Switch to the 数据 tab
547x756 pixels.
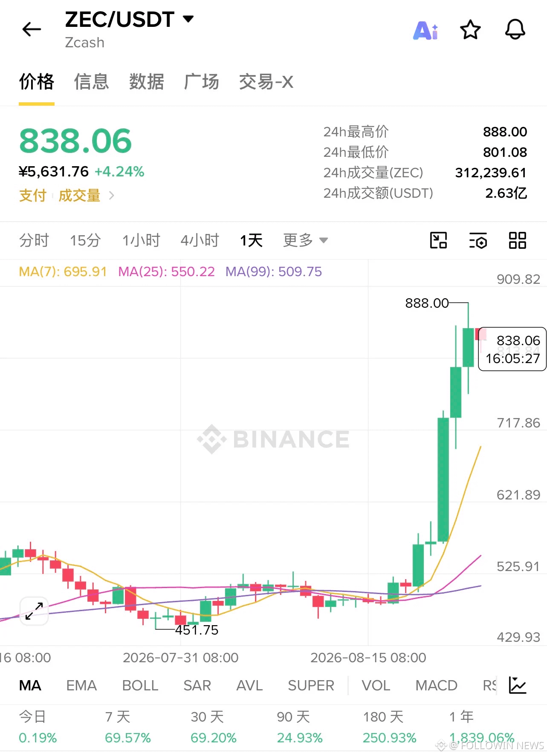[147, 82]
